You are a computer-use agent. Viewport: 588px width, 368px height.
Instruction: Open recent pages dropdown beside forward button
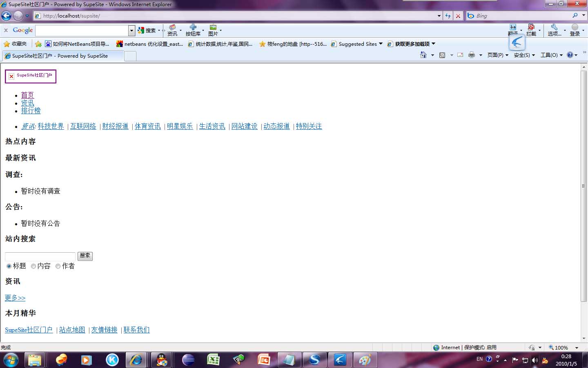[27, 16]
